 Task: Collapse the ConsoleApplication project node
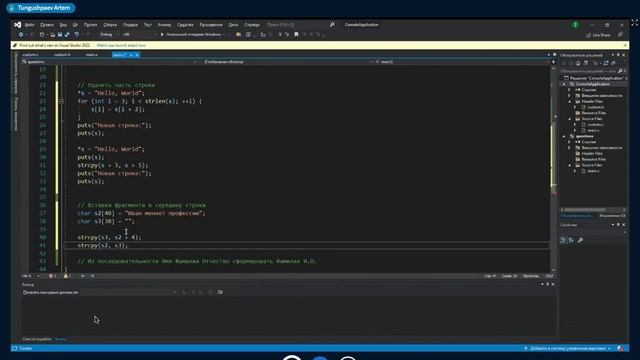click(x=564, y=84)
